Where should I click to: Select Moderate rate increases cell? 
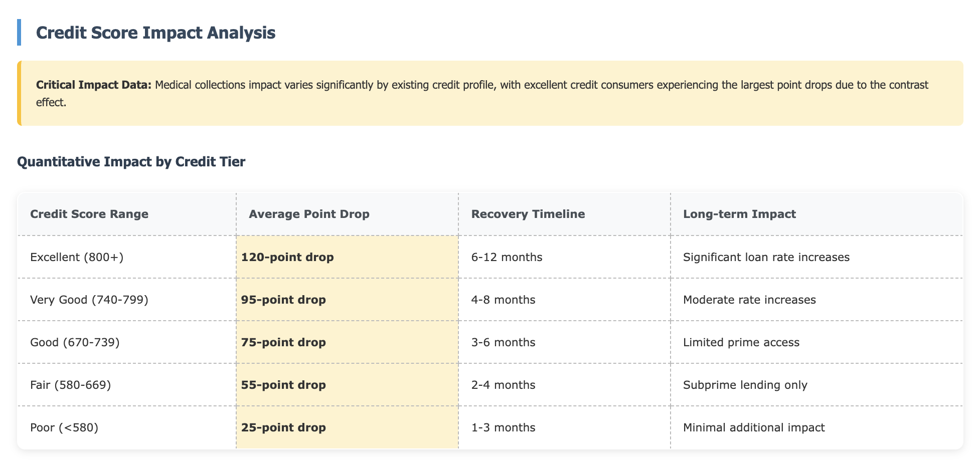[816, 300]
